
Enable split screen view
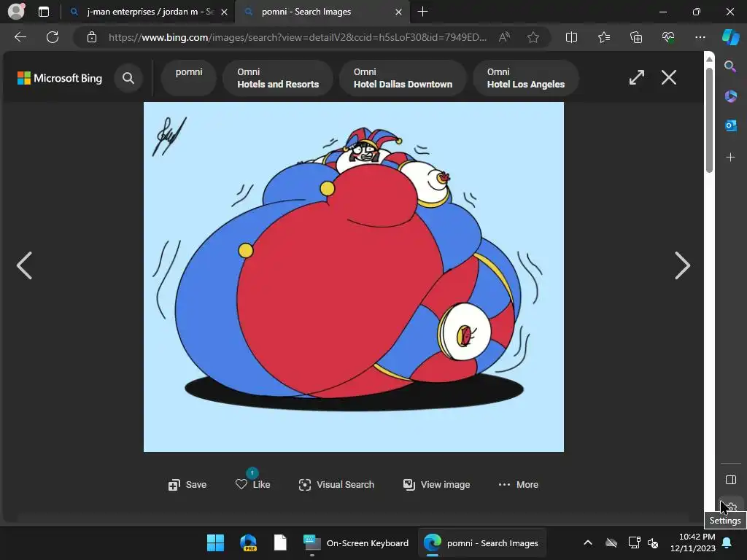click(x=571, y=37)
